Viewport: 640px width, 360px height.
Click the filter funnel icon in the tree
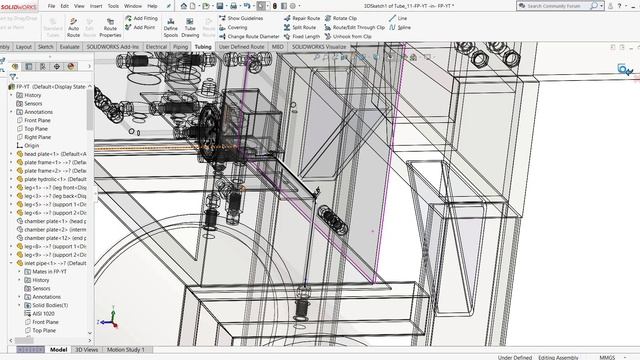pyautogui.click(x=13, y=77)
